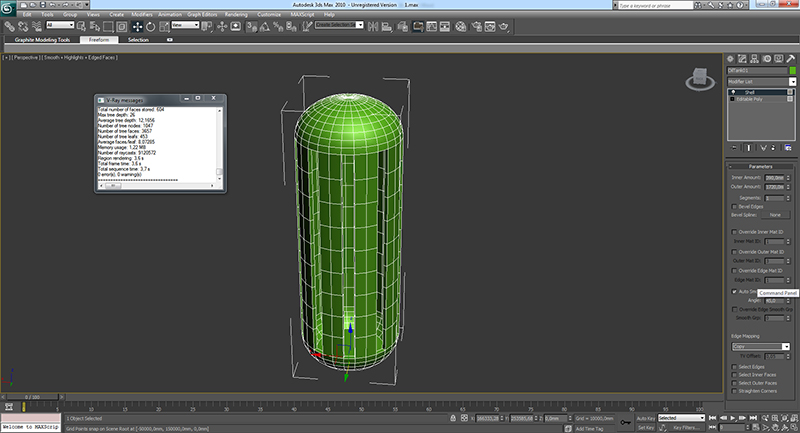This screenshot has height=433, width=800.
Task: Switch to the Freeform ribbon tab
Action: click(x=99, y=39)
